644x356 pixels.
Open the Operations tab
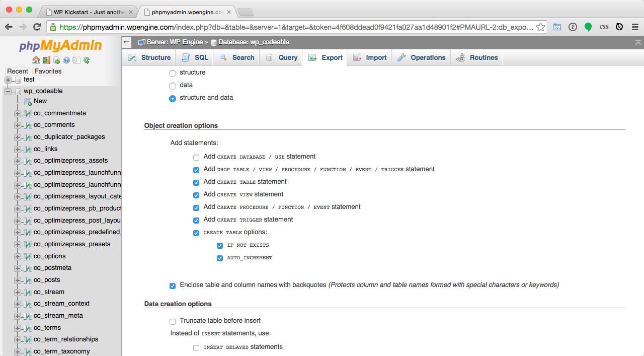click(x=422, y=58)
